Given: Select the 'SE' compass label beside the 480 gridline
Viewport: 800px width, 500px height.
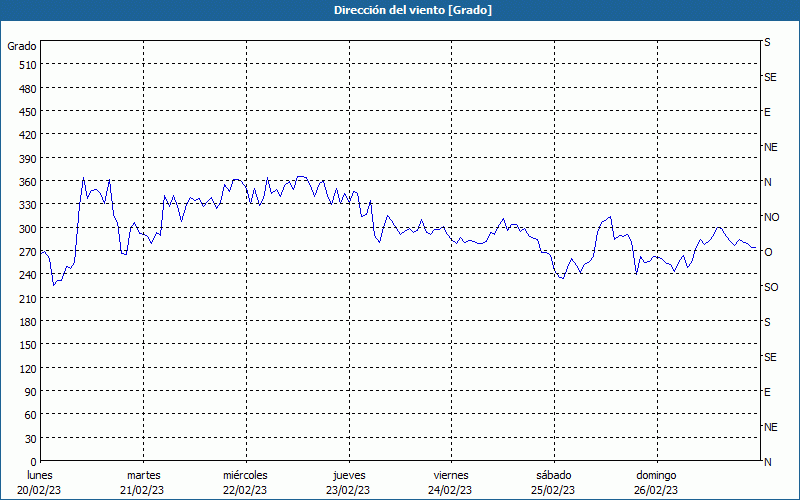Looking at the screenshot, I should (770, 77).
